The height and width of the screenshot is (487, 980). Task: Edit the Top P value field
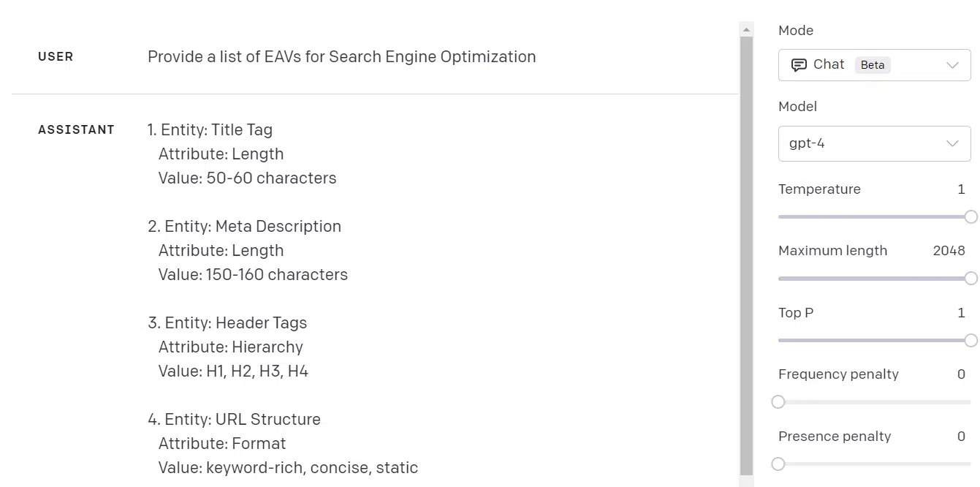point(961,313)
